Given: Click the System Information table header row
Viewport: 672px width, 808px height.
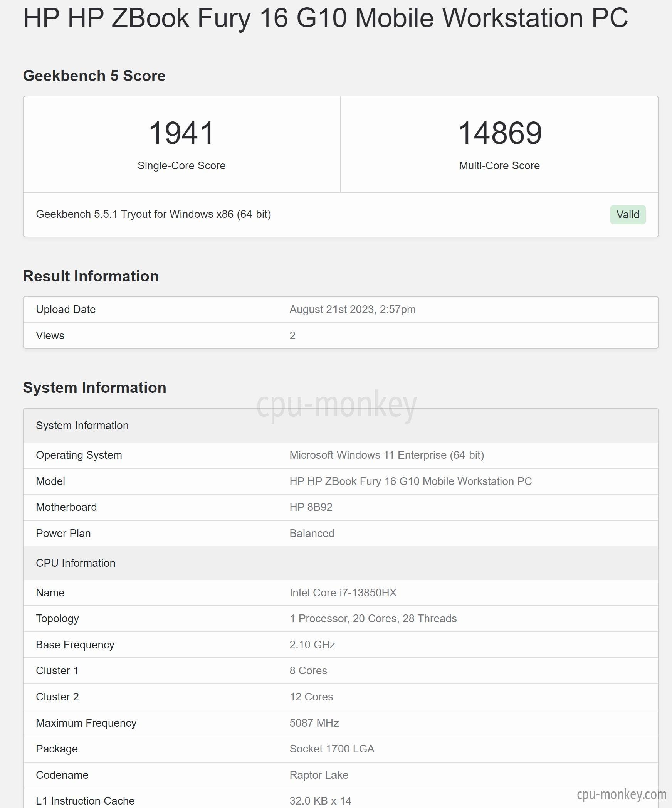Looking at the screenshot, I should (341, 426).
